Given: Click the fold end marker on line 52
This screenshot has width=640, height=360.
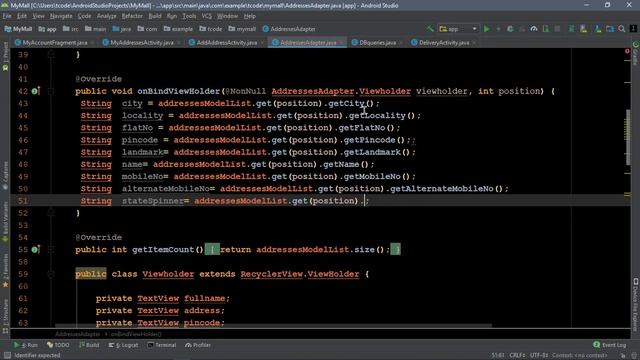Looking at the screenshot, I should click(x=51, y=213).
